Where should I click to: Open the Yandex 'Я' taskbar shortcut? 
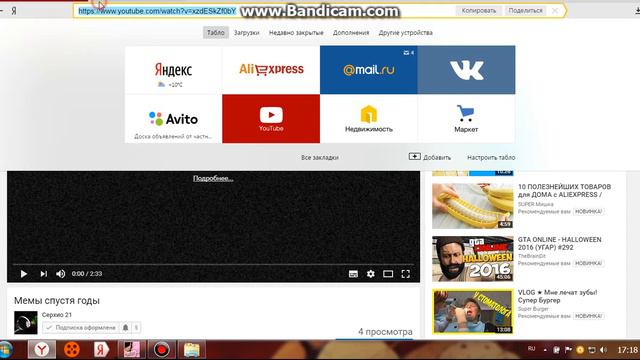click(x=101, y=350)
